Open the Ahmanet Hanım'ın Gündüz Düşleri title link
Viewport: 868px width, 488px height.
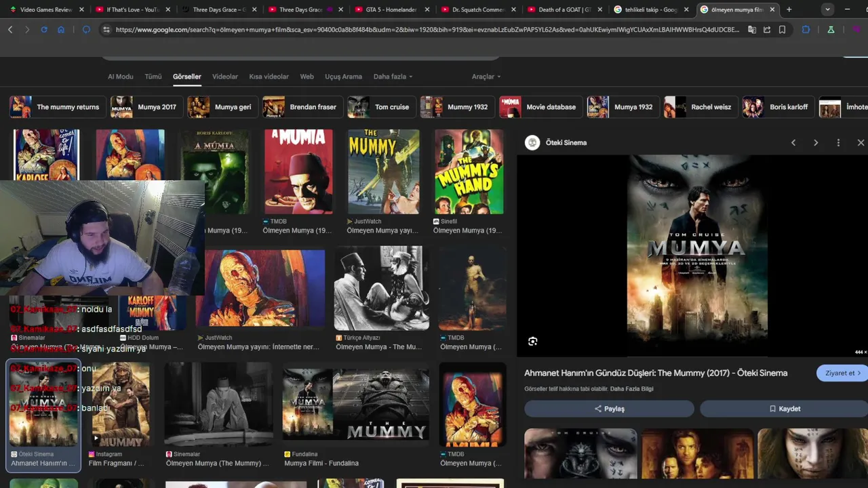tap(656, 373)
